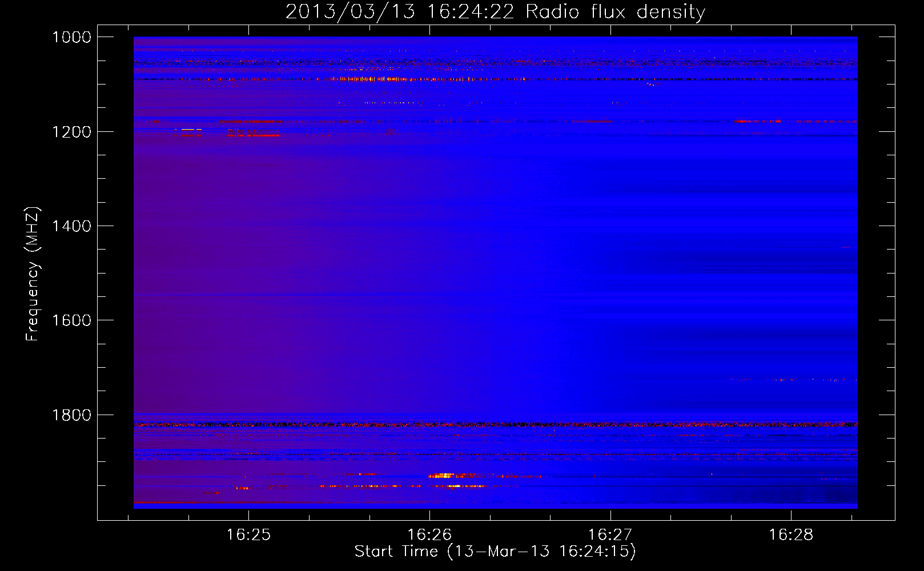Click the plot title '2013/03/13 16:24:22 Radio flux density'
The image size is (924, 571).
click(x=495, y=12)
